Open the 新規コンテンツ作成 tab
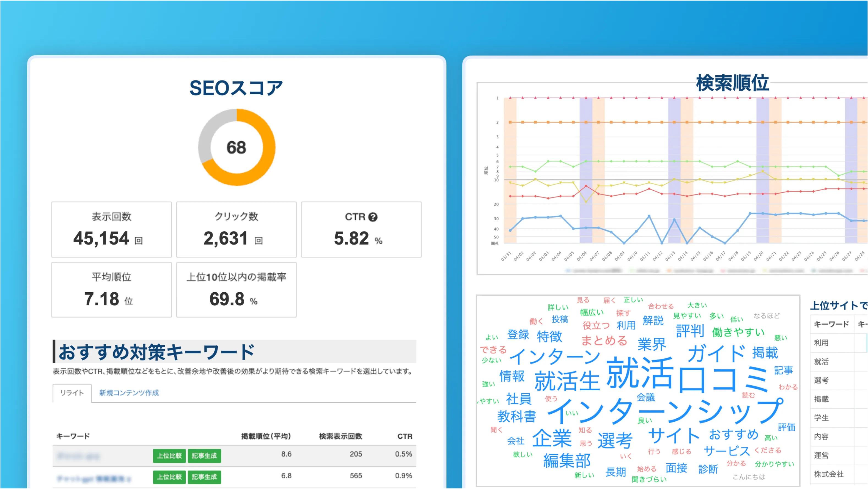 coord(129,393)
